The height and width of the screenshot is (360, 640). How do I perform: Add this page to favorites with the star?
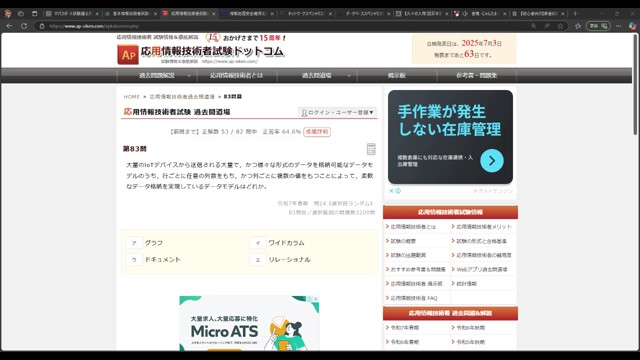560,26
